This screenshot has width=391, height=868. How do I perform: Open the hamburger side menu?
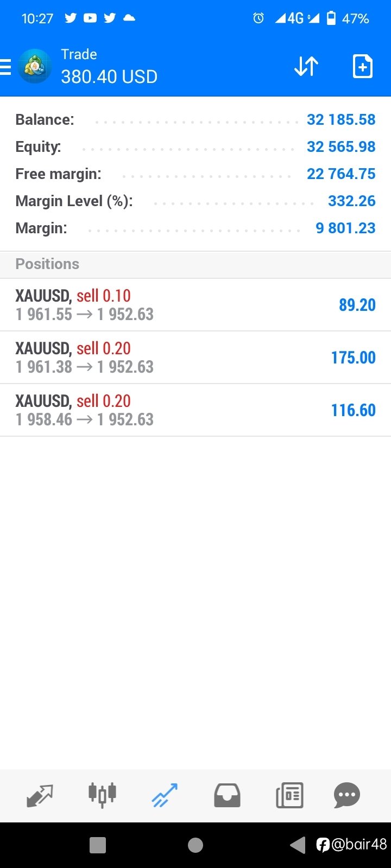(5, 67)
